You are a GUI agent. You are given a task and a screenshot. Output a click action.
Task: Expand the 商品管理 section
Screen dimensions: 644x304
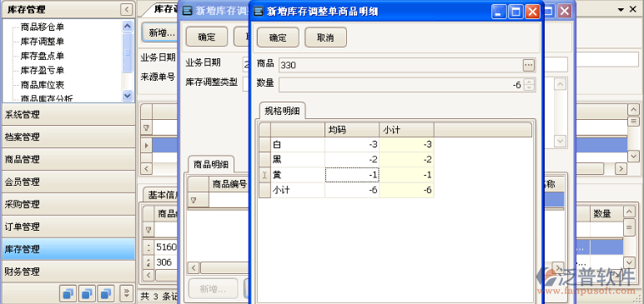pos(68,159)
